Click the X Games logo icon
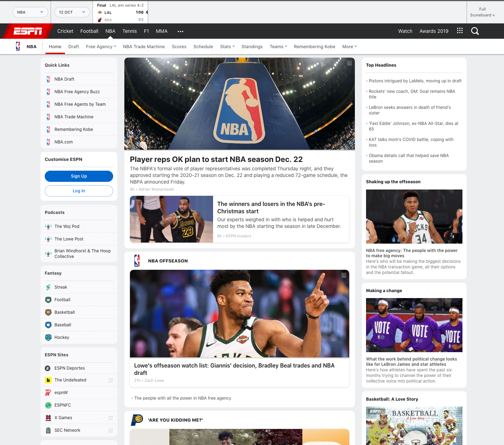Screen dimensions: 504x445 48,418
